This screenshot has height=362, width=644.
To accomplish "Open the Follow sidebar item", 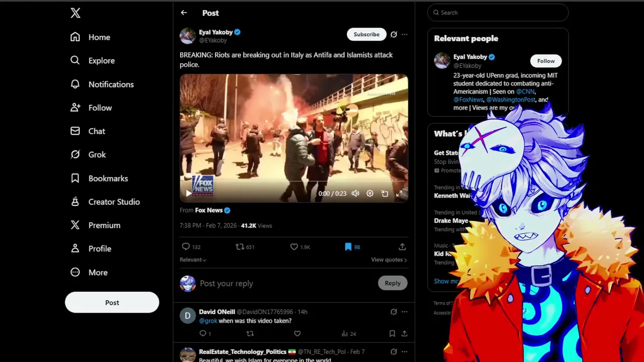I will point(91,108).
